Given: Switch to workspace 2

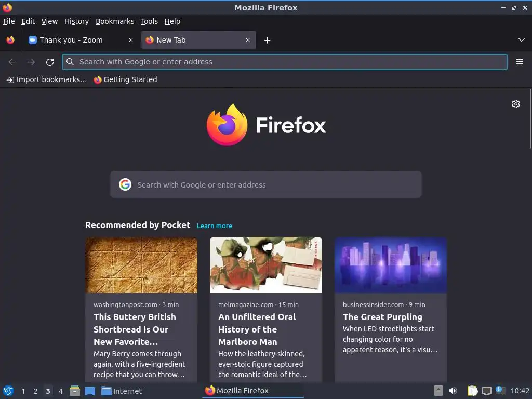Looking at the screenshot, I should tap(36, 391).
